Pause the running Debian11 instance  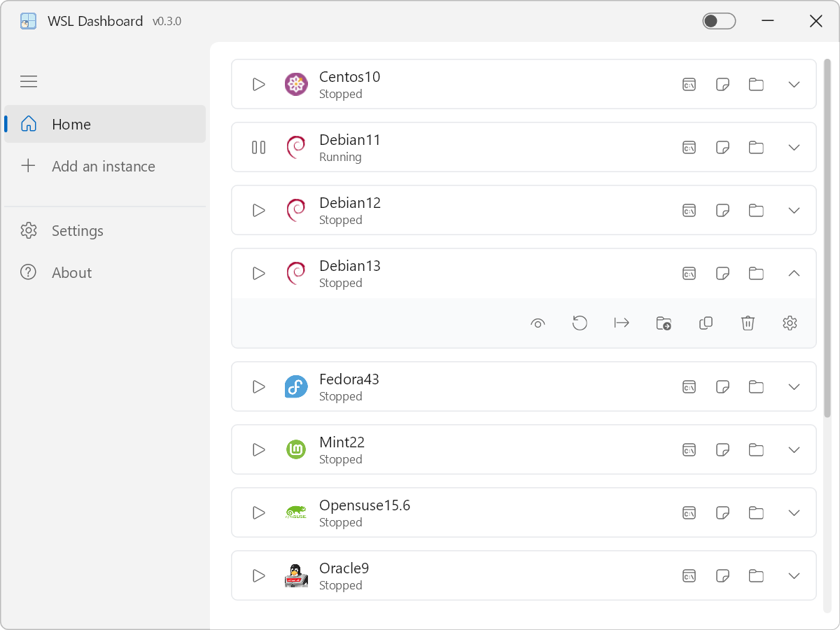[259, 148]
